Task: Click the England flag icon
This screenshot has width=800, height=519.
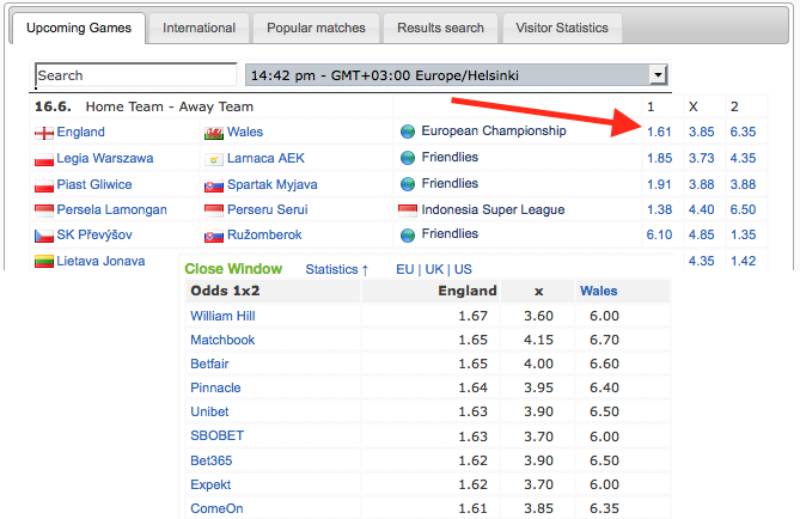Action: 44,133
